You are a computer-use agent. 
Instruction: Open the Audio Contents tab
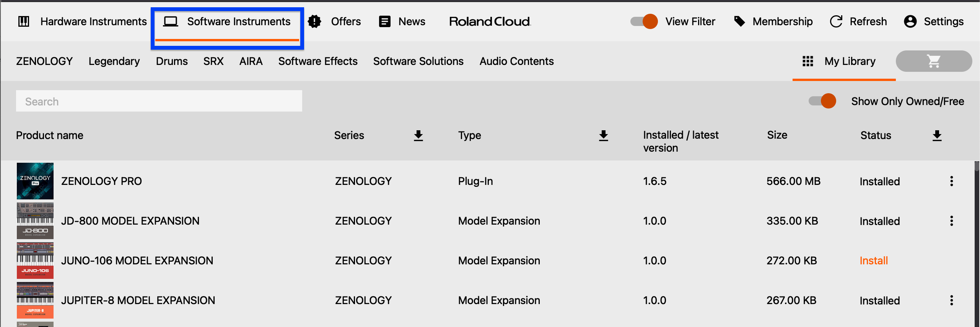516,61
